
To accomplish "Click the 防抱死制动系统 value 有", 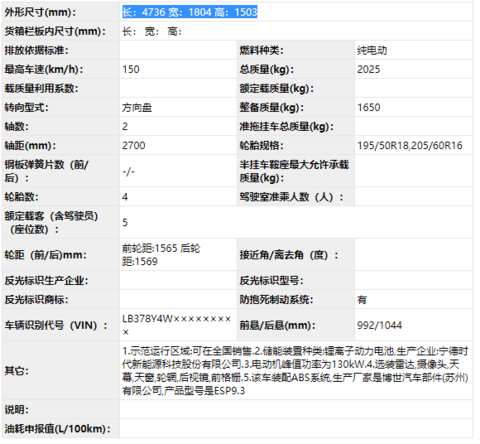I will point(362,300).
